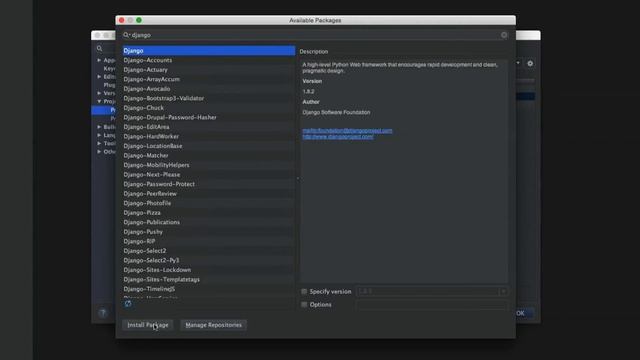The height and width of the screenshot is (360, 640).
Task: Click the Install Package button
Action: pyautogui.click(x=148, y=325)
